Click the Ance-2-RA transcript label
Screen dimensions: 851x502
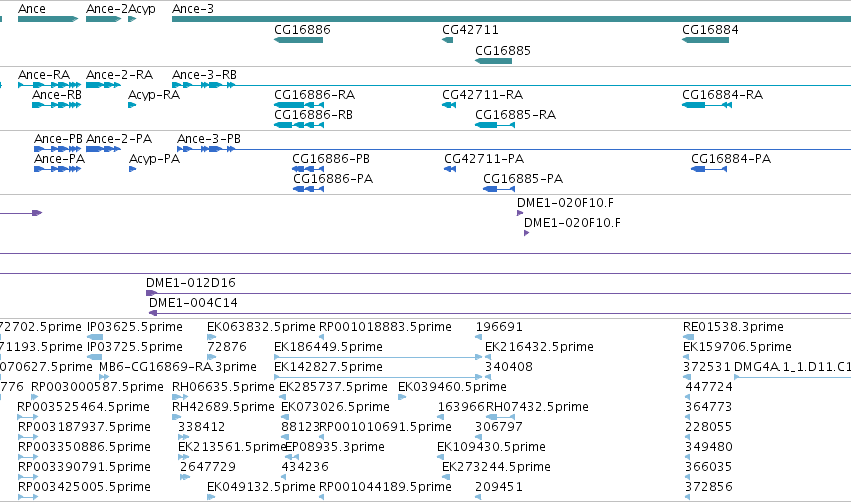tap(119, 74)
